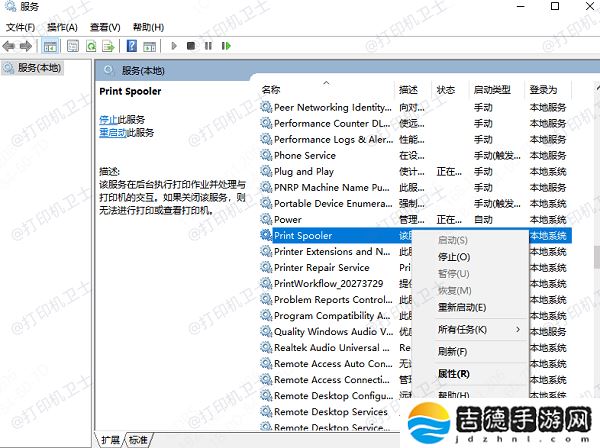Open the Help question mark icon
The image size is (600, 448).
132,46
